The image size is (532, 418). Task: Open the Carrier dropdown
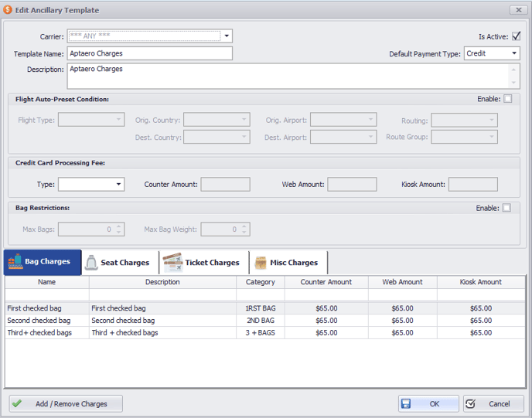pyautogui.click(x=227, y=36)
